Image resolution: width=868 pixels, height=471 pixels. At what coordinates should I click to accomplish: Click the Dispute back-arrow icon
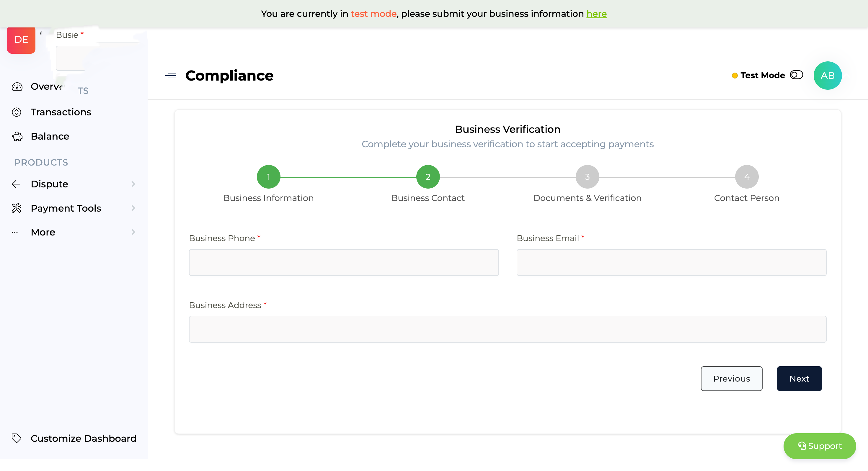click(16, 184)
